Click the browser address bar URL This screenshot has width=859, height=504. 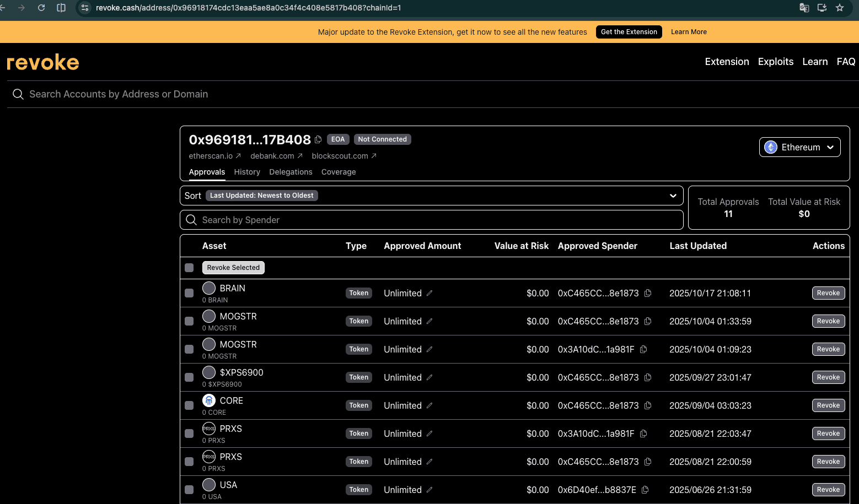pyautogui.click(x=248, y=8)
